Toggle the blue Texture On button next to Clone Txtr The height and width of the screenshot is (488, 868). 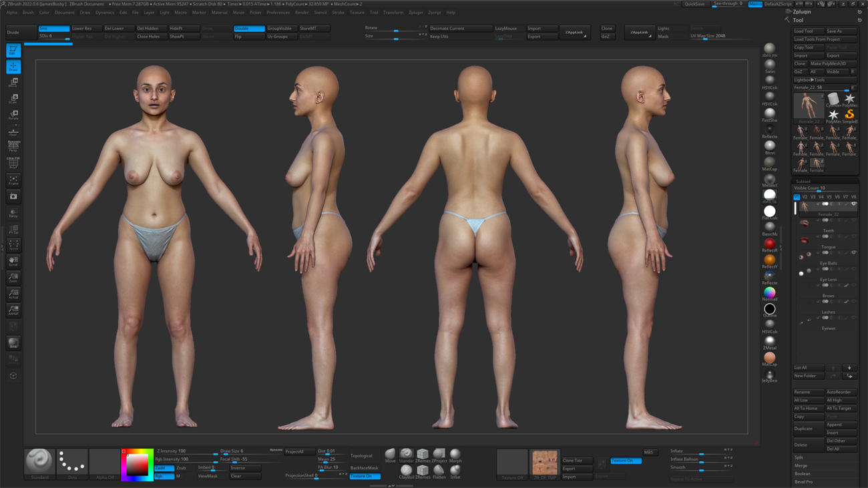pyautogui.click(x=626, y=461)
